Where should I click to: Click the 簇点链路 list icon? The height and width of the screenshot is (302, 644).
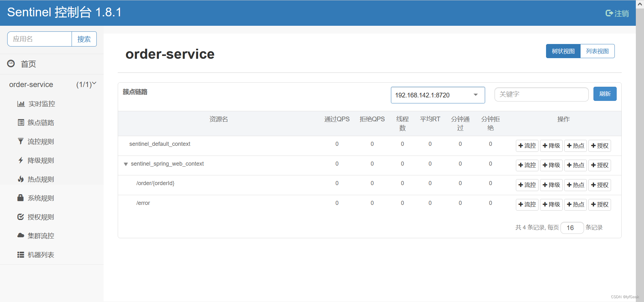click(21, 123)
